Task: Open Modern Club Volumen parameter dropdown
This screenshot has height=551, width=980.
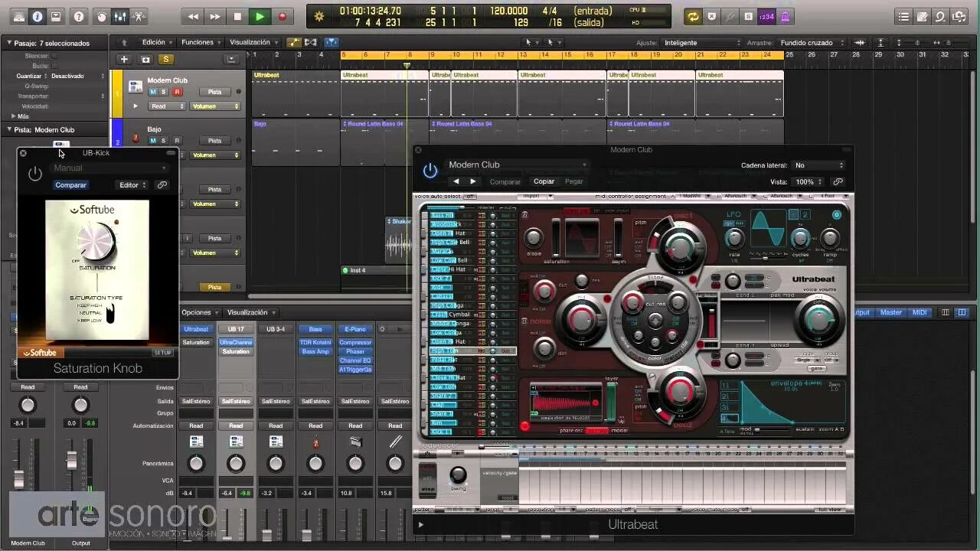Action: pos(215,106)
